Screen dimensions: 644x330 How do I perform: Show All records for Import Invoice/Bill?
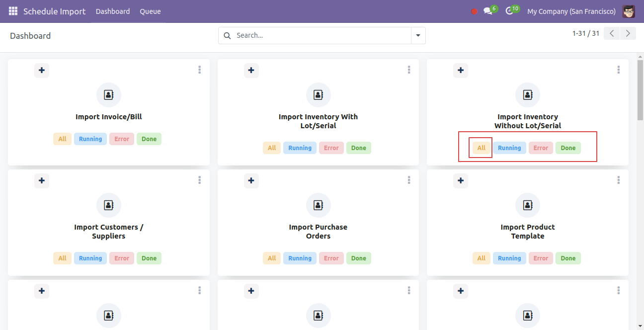(62, 139)
